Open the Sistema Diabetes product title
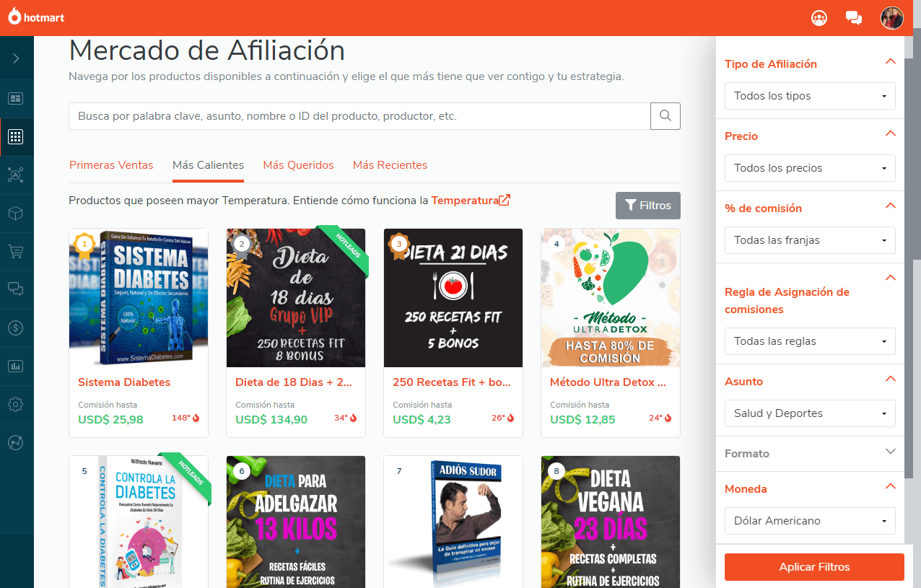 pos(124,382)
